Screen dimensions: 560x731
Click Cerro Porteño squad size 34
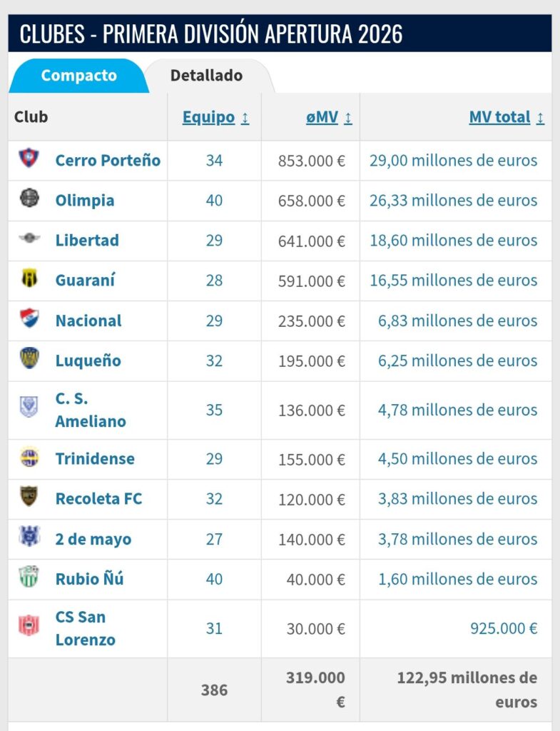tap(214, 161)
